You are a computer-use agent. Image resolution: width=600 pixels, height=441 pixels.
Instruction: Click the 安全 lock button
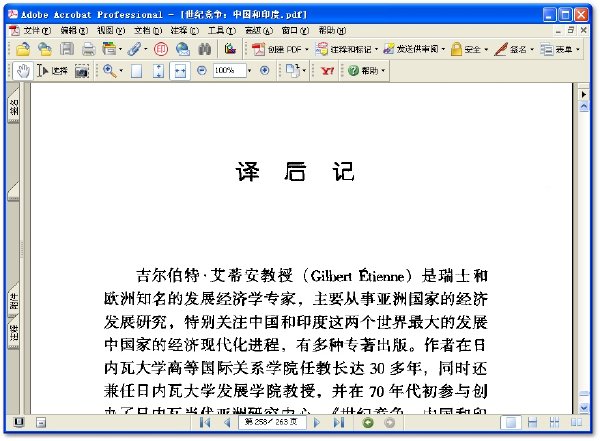(x=466, y=49)
